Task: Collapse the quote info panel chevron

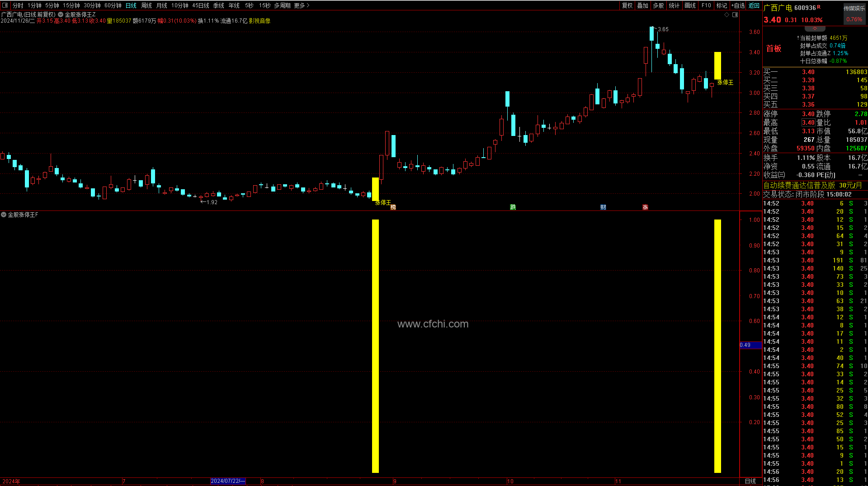Action: 815,28
